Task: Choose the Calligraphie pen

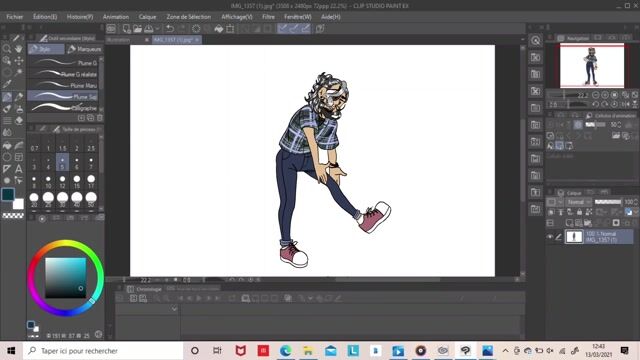Action: pos(62,108)
